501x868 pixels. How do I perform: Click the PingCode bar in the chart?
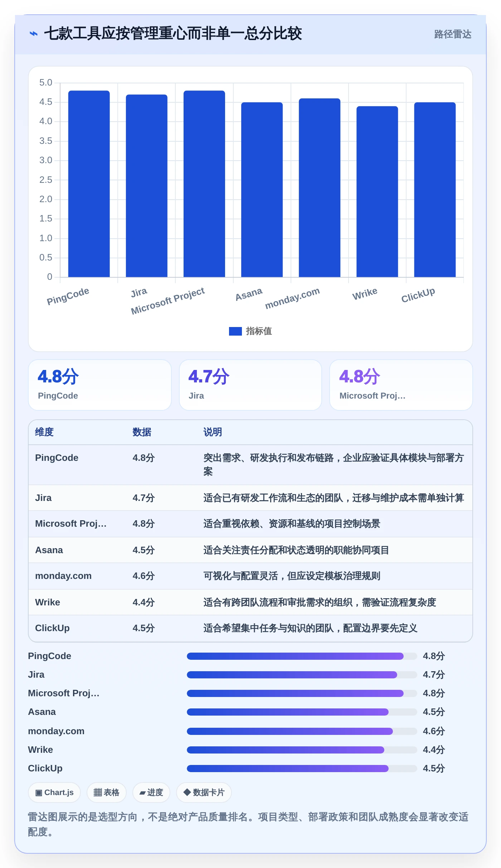[89, 184]
